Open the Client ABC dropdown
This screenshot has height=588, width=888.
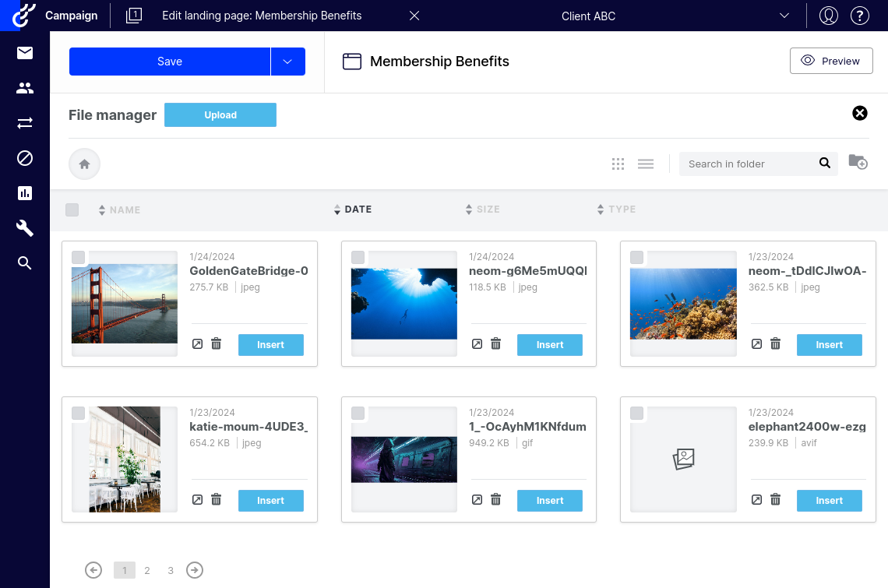click(784, 16)
